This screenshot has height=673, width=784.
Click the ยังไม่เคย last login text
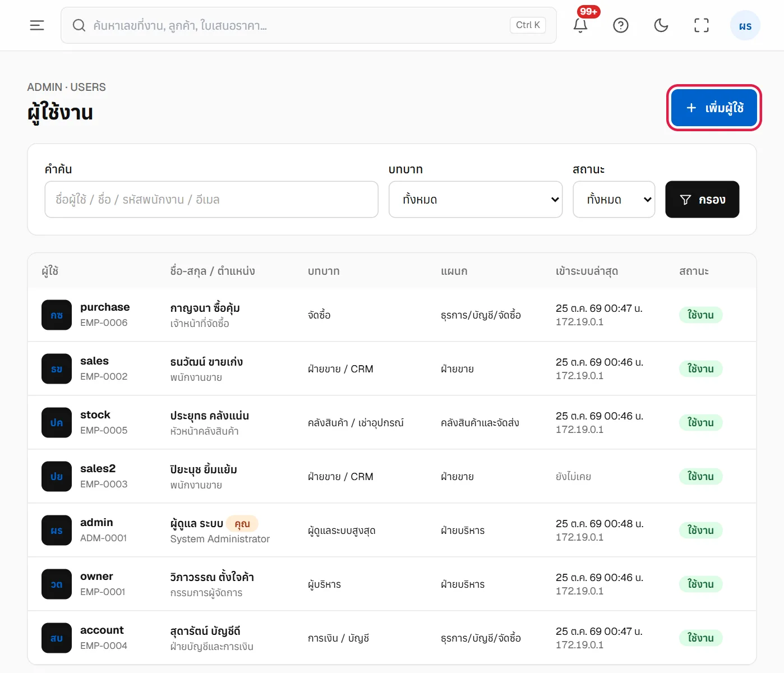573,477
